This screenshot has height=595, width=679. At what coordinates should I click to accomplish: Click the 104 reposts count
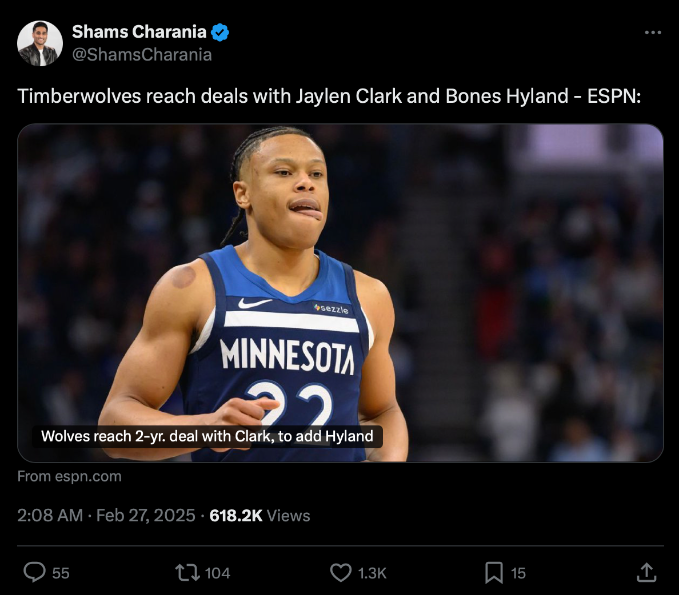pyautogui.click(x=217, y=573)
